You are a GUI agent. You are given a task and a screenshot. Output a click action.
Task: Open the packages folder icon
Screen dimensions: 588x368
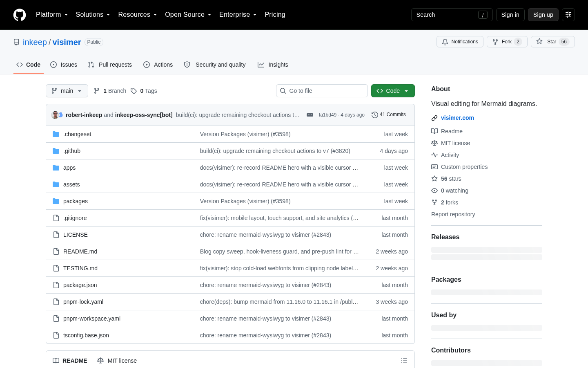coord(56,201)
